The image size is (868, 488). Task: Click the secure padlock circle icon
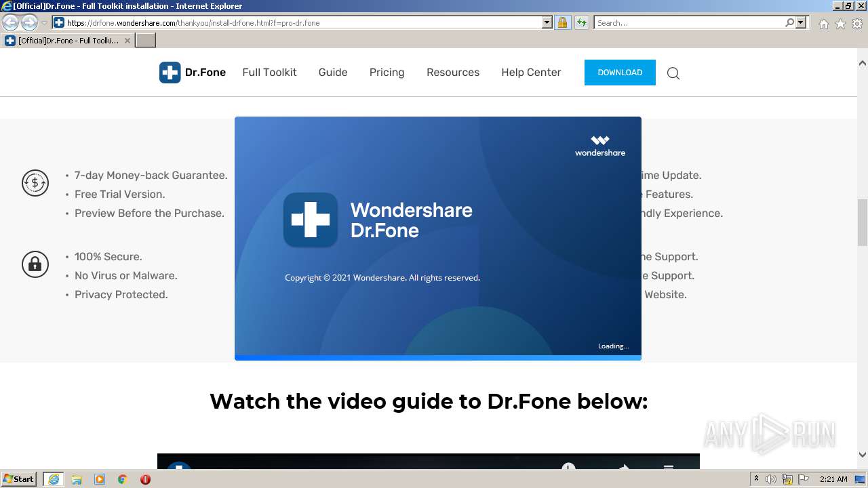point(35,264)
